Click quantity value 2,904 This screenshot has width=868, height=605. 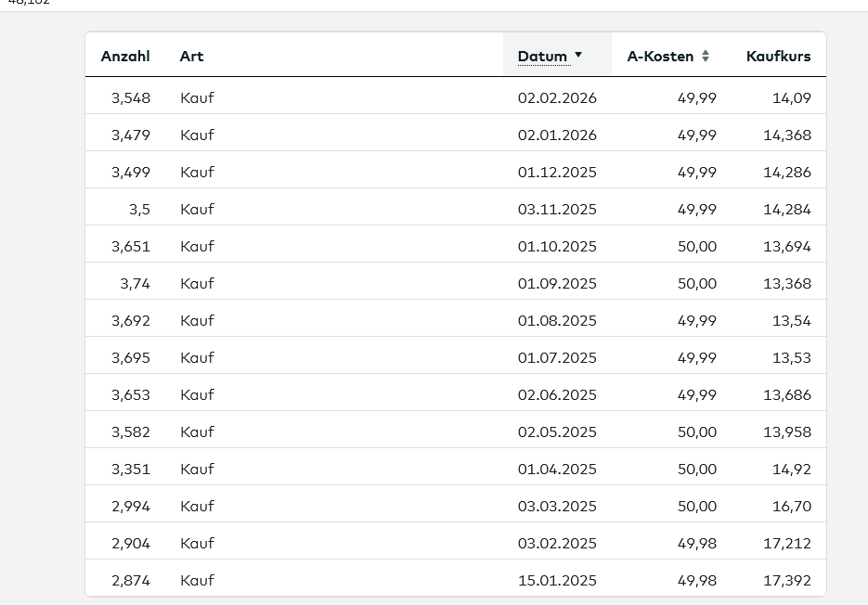(131, 543)
